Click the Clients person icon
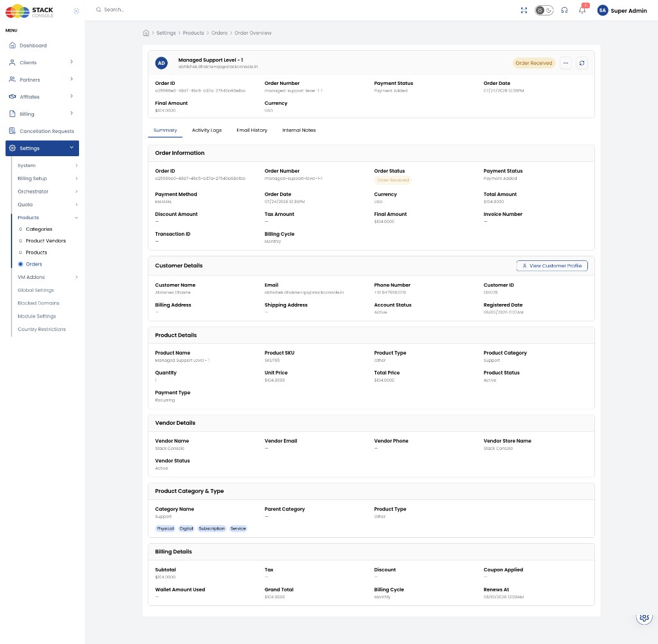Viewport: 658px width, 644px height. (x=12, y=62)
